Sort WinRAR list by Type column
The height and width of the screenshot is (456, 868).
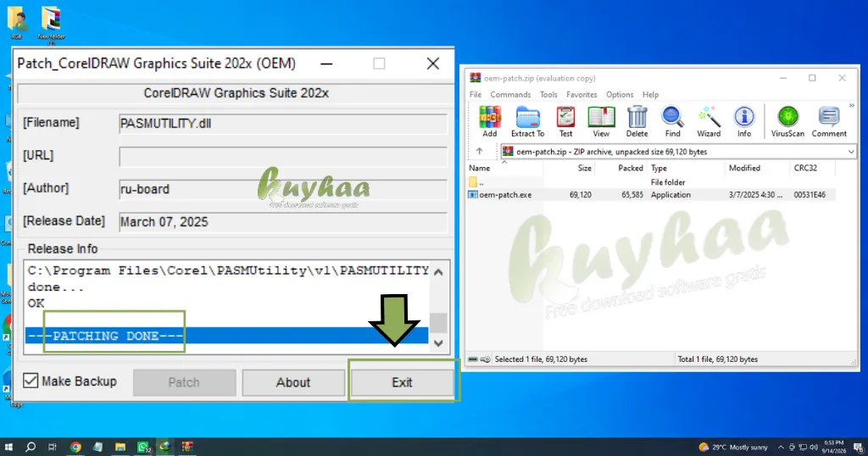tap(685, 168)
